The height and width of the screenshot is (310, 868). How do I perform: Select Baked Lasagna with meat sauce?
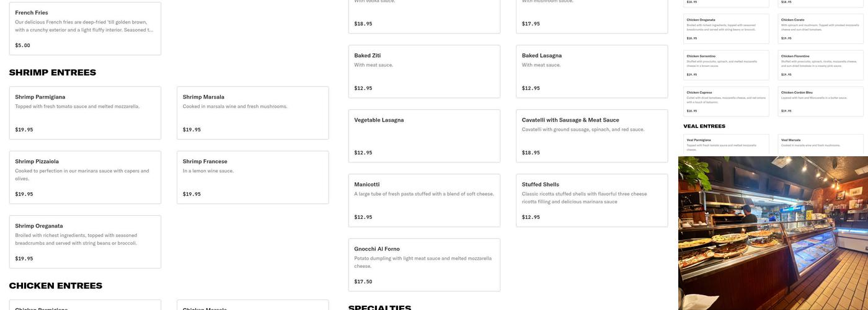[x=591, y=71]
